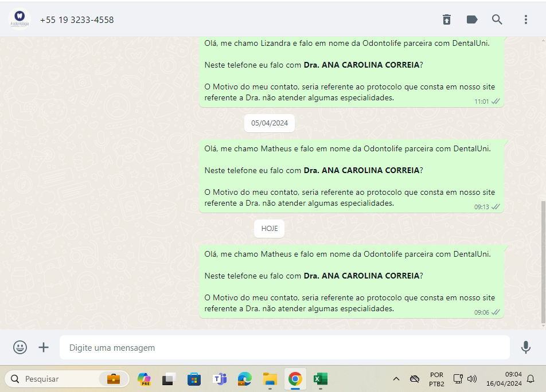546x392 pixels.
Task: Click the read checkmarks beside 11:01
Action: tap(496, 101)
